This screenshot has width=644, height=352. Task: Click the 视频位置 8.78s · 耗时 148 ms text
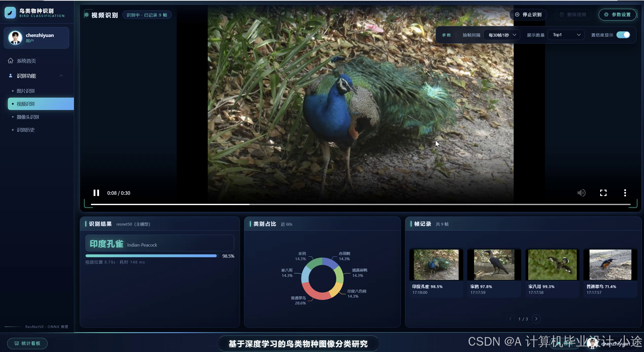pos(115,262)
